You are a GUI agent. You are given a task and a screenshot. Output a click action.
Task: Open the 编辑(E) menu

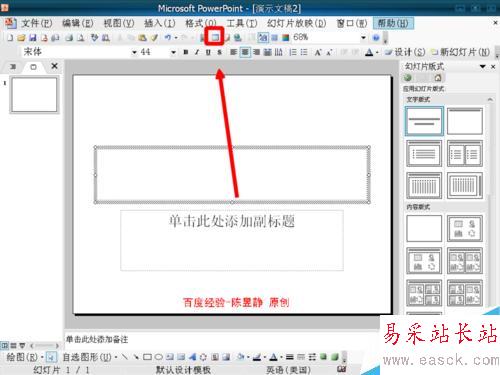(78, 23)
